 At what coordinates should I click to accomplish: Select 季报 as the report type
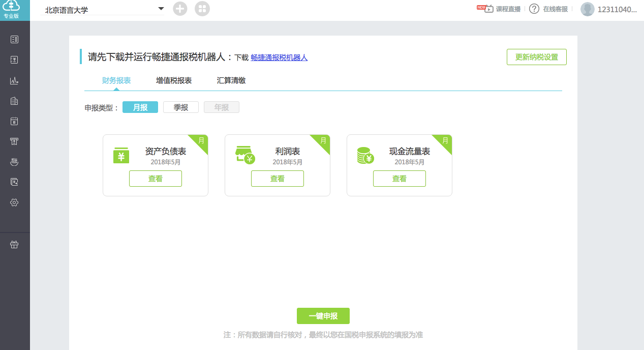click(181, 107)
